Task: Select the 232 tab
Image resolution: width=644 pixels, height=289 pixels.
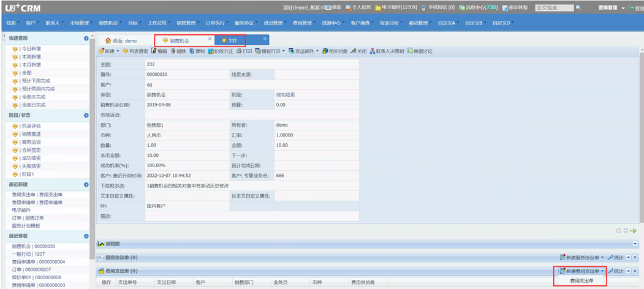Action: click(229, 40)
